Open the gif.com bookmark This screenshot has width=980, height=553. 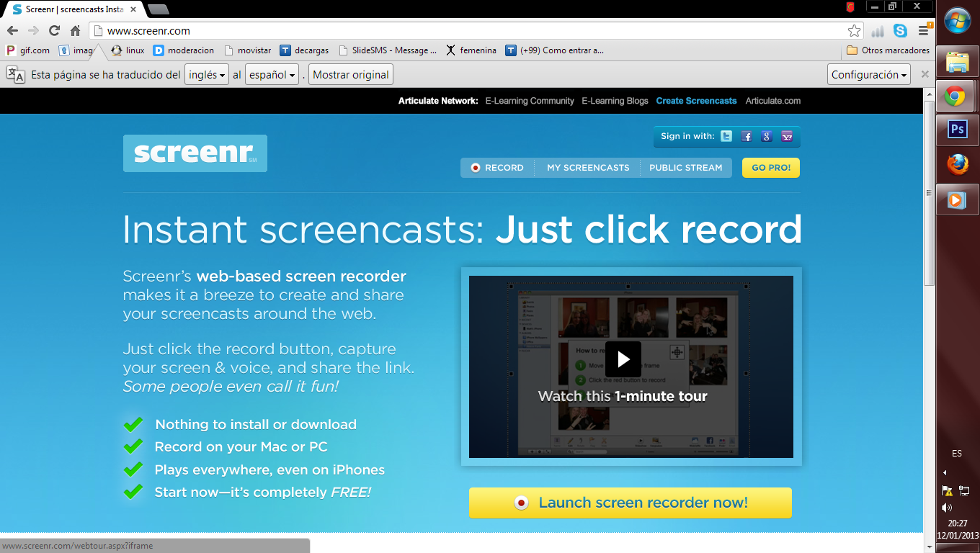pyautogui.click(x=28, y=50)
